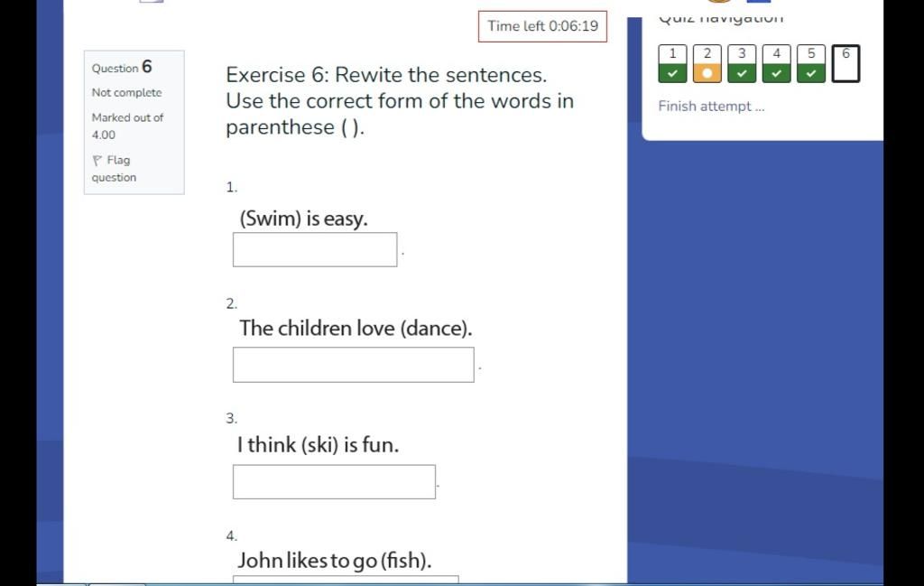Viewport: 924px width, 586px height.
Task: Jump to question 3 in quiz navigation
Action: (x=742, y=64)
